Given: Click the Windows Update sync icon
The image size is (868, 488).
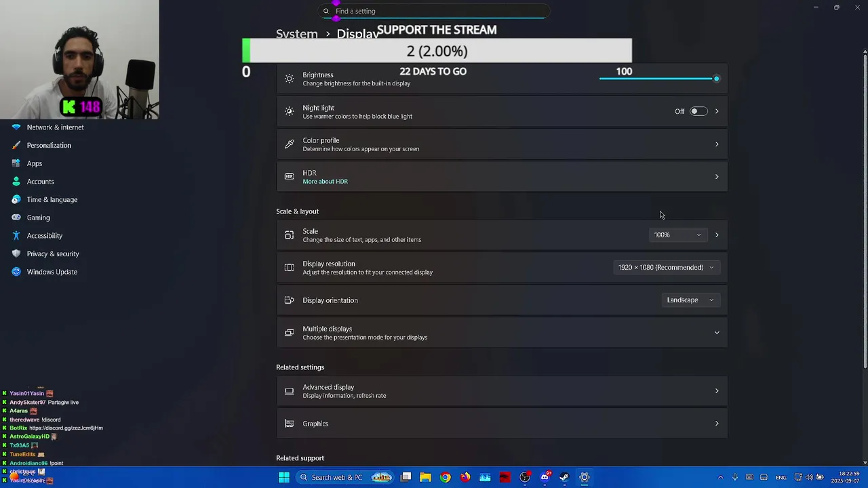Looking at the screenshot, I should tap(16, 272).
